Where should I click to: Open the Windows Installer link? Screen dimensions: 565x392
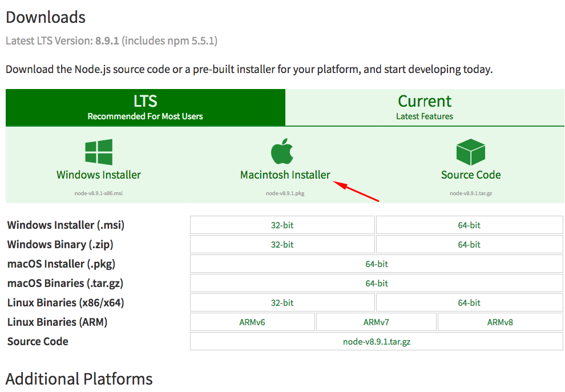98,175
